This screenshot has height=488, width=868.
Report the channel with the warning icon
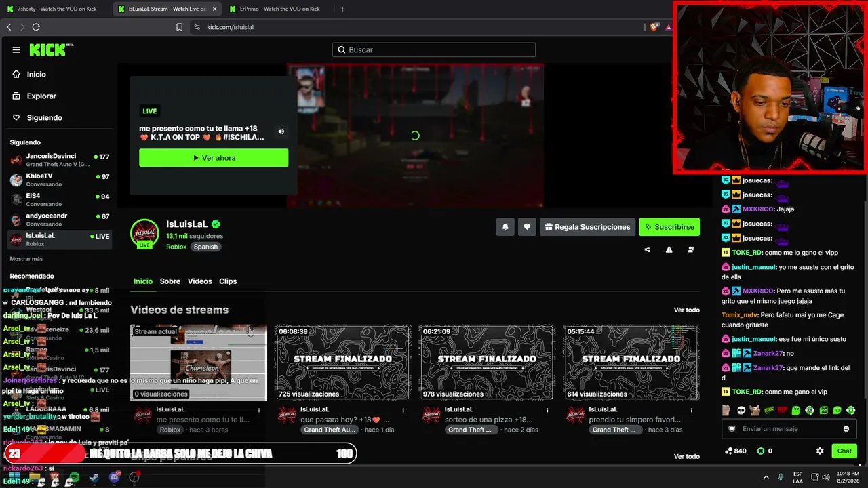click(x=669, y=249)
